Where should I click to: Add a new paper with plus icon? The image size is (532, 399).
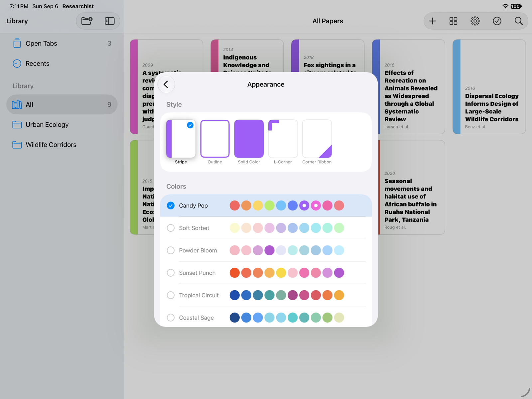432,21
